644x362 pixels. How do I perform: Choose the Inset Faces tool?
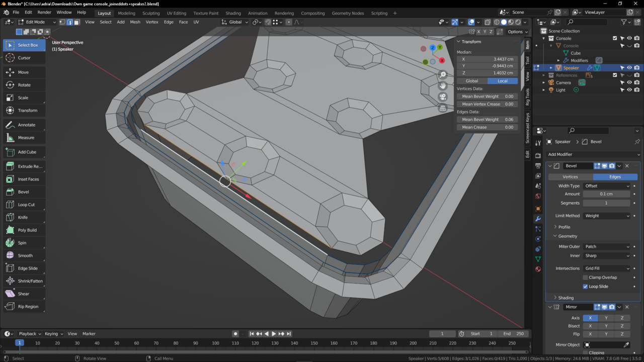click(x=28, y=179)
